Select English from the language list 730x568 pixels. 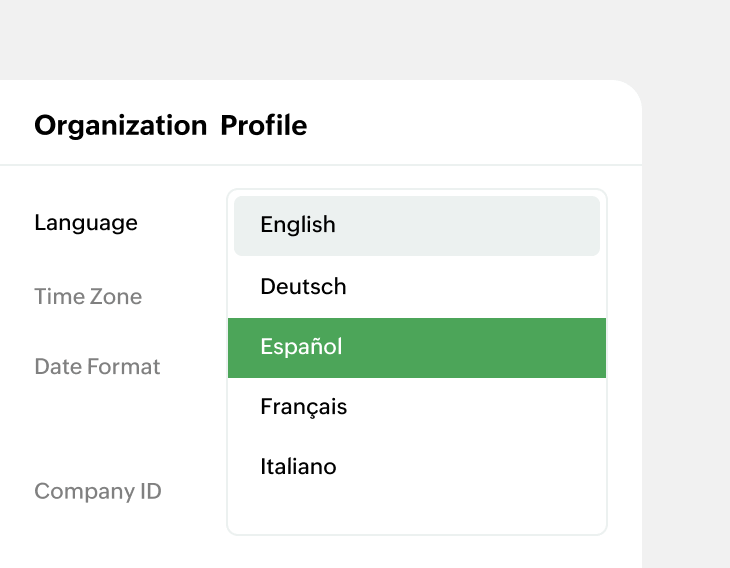click(416, 225)
